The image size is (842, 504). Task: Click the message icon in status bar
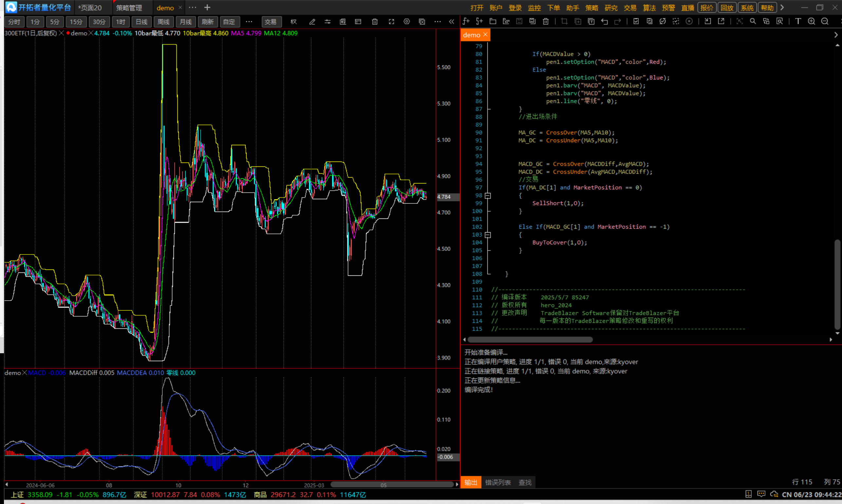(x=761, y=494)
